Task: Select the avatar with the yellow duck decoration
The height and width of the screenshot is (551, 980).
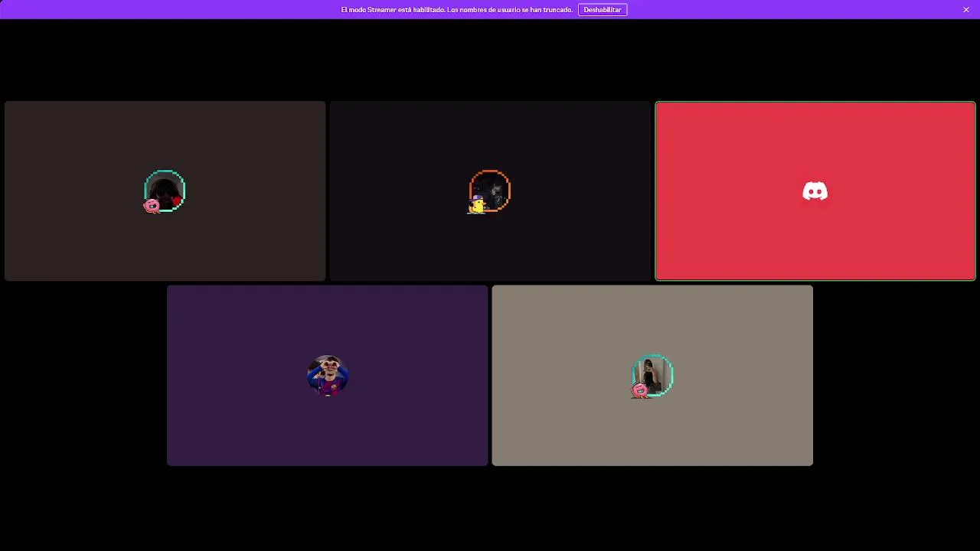Action: [x=489, y=191]
